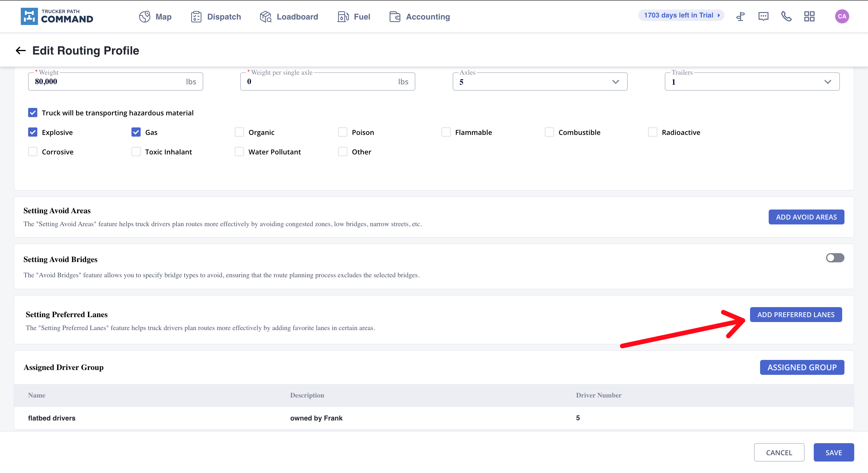Click the Map globe icon

[145, 17]
